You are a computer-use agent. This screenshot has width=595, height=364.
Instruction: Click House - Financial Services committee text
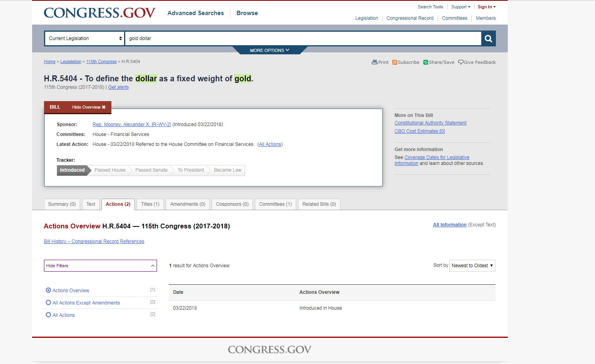point(121,134)
